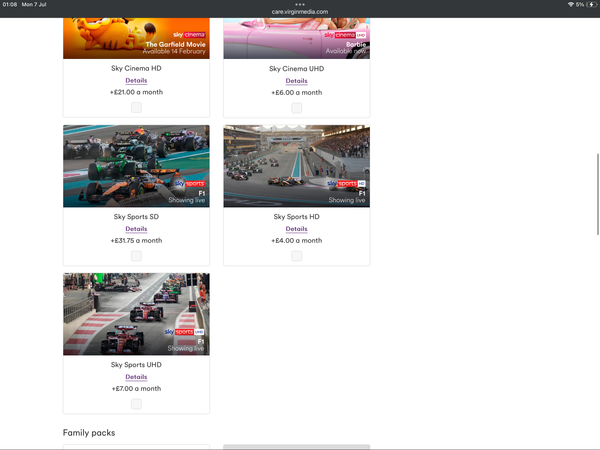
Task: Click the Sky Sports HD title
Action: 297,217
